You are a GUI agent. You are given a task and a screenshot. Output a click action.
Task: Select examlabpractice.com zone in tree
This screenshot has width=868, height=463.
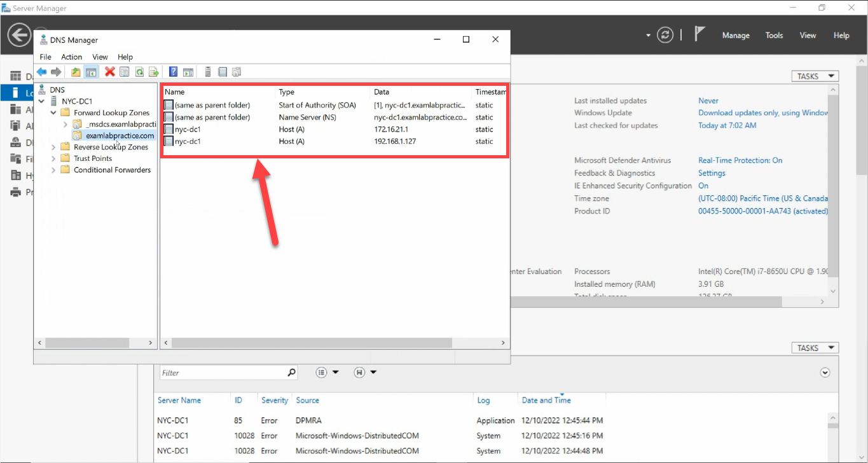pyautogui.click(x=120, y=135)
